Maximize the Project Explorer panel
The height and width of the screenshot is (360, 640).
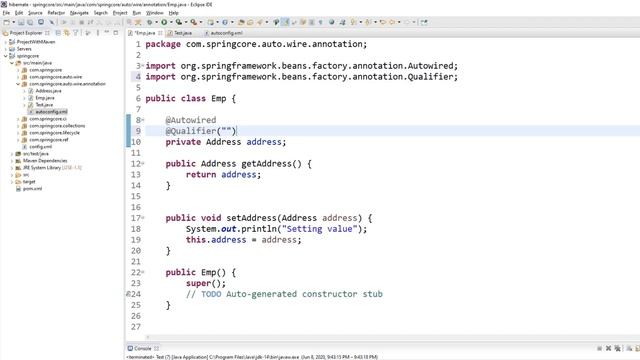tap(116, 33)
